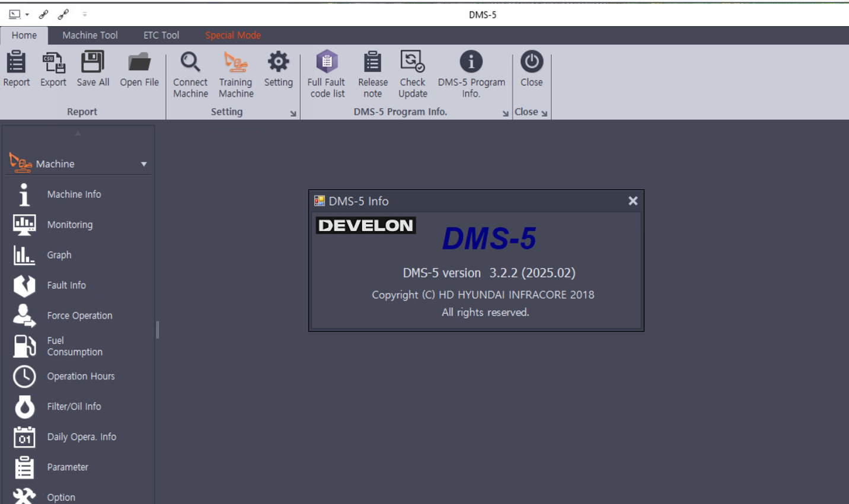Click the Open File folder icon
The height and width of the screenshot is (504, 849).
pyautogui.click(x=139, y=62)
